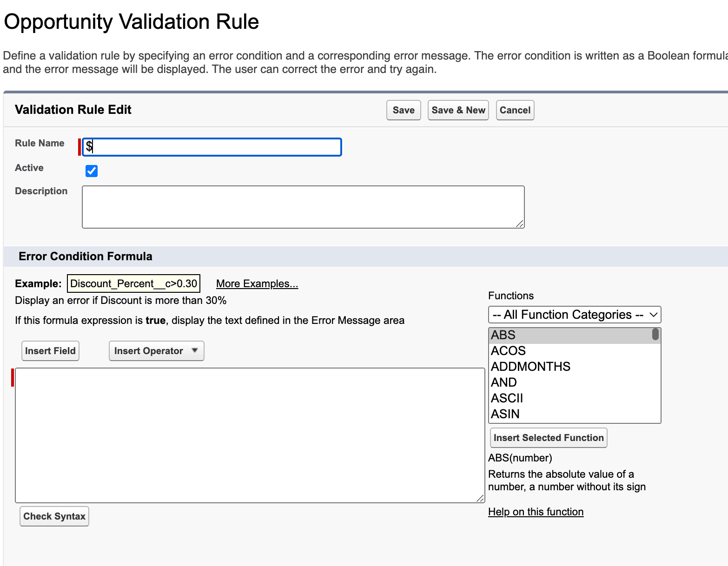Click the Check Syntax button
Image resolution: width=728 pixels, height=566 pixels.
[x=54, y=516]
